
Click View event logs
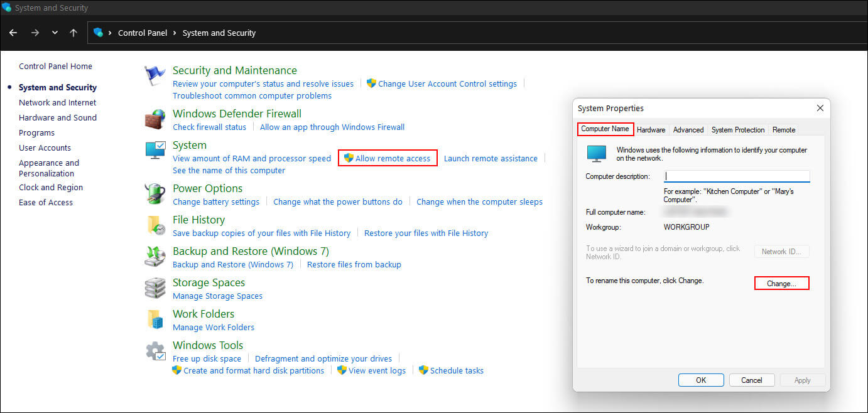coord(377,371)
